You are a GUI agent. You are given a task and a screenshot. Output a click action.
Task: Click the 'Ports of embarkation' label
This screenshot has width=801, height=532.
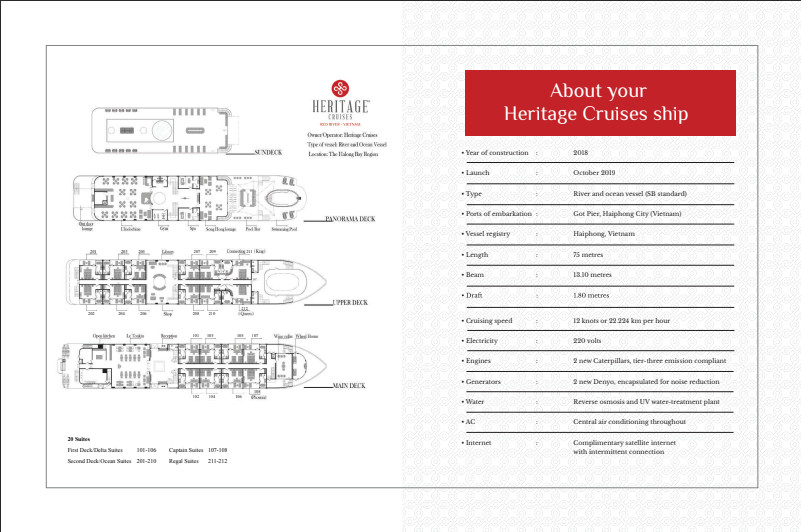click(x=499, y=214)
